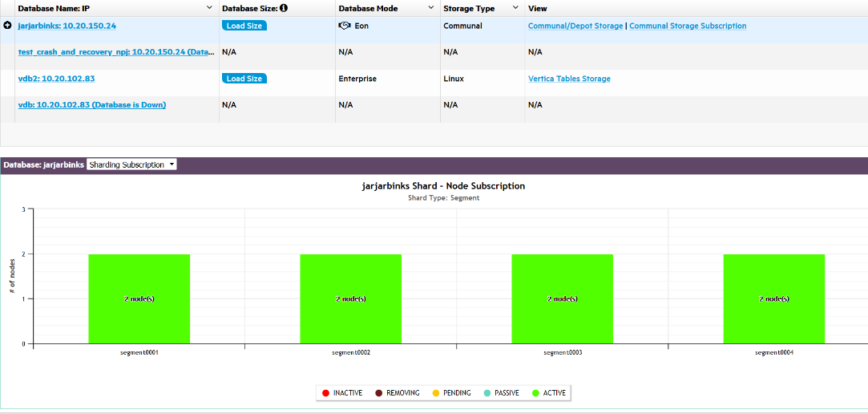Toggle the PENDING legend series
Viewport: 868px width, 414px height.
click(451, 393)
